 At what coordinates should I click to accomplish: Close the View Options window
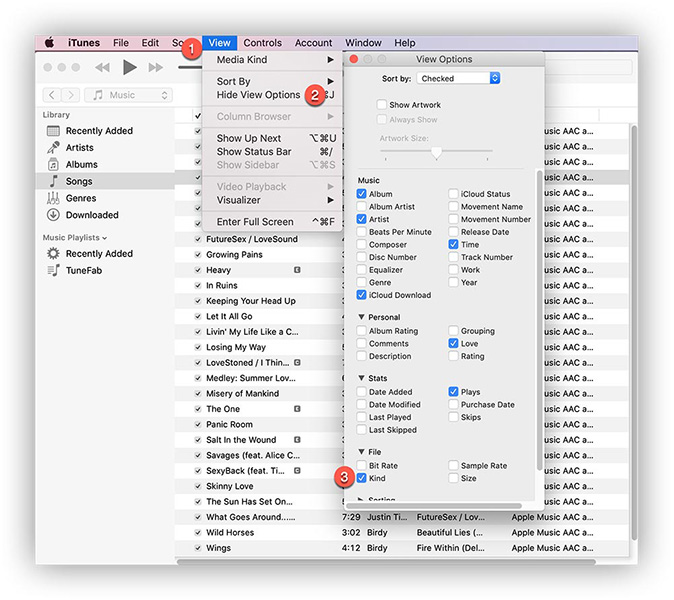[x=354, y=59]
